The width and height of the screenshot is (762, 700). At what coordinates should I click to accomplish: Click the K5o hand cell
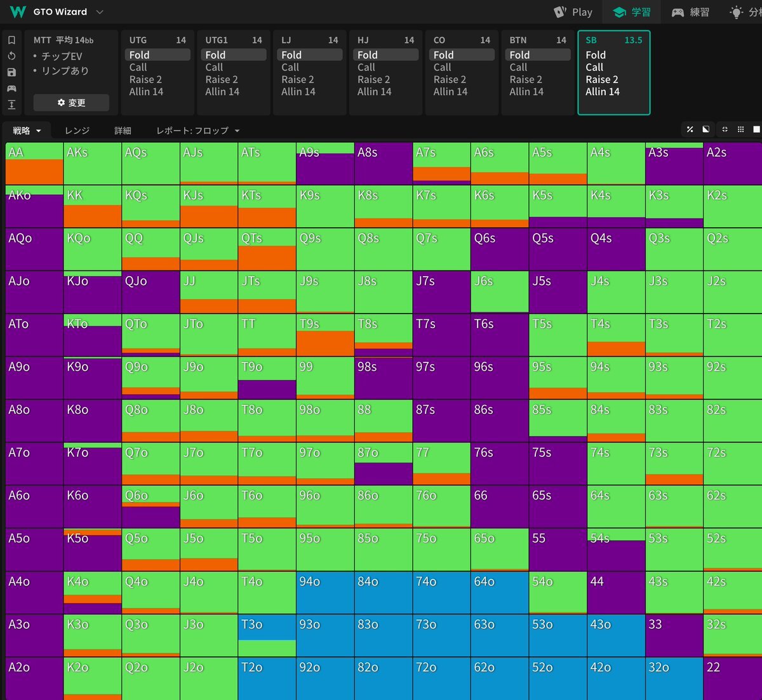(x=92, y=550)
